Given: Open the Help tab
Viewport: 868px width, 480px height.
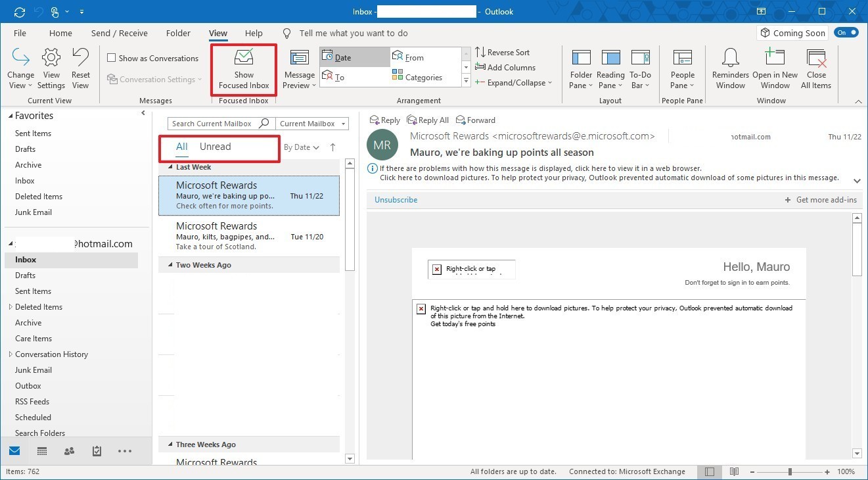Looking at the screenshot, I should [x=254, y=33].
